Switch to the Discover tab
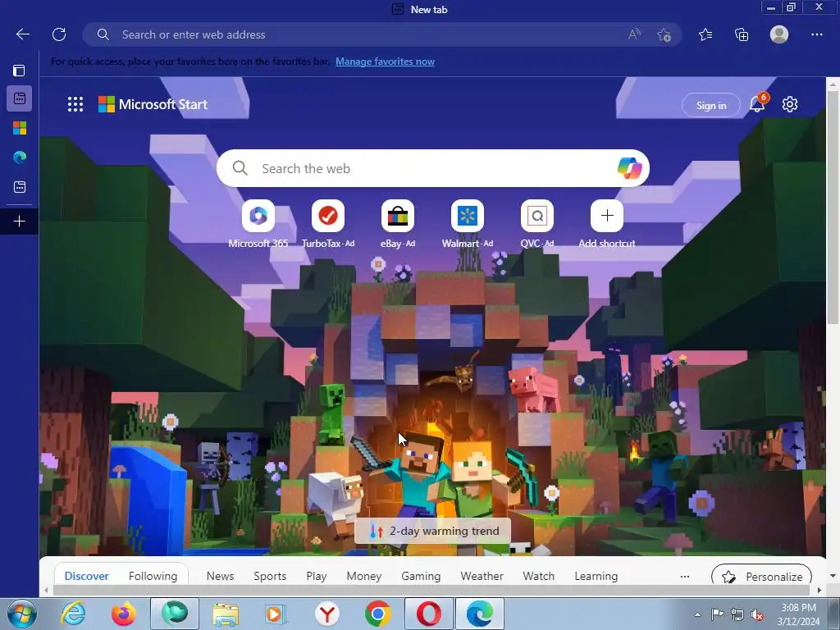 [86, 577]
